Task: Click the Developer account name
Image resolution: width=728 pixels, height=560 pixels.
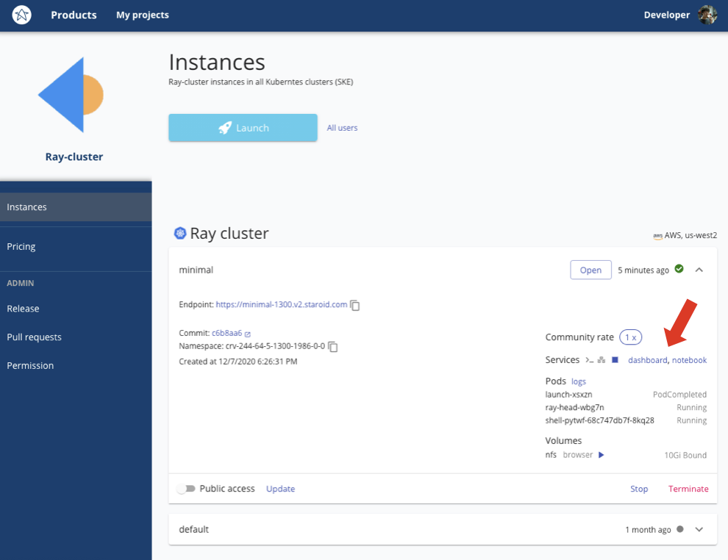Action: [667, 15]
